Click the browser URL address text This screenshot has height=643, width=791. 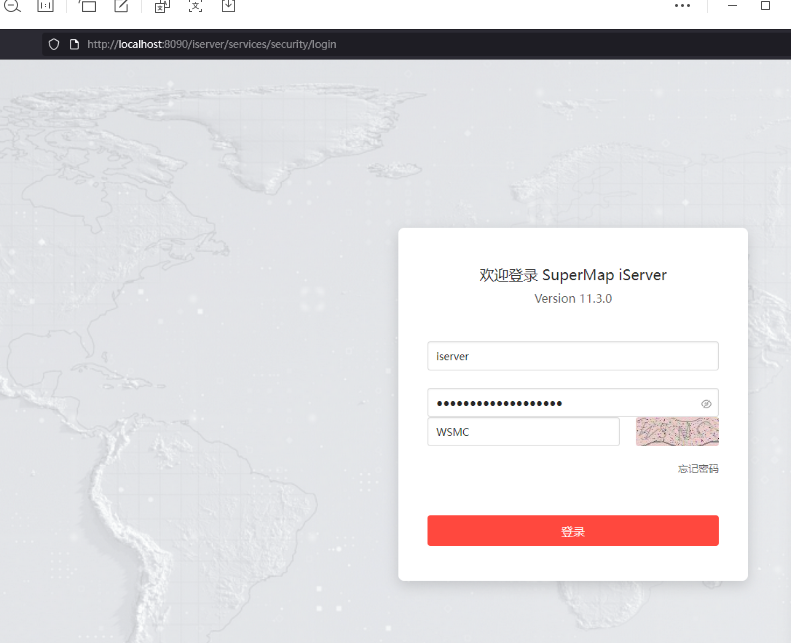coord(212,44)
